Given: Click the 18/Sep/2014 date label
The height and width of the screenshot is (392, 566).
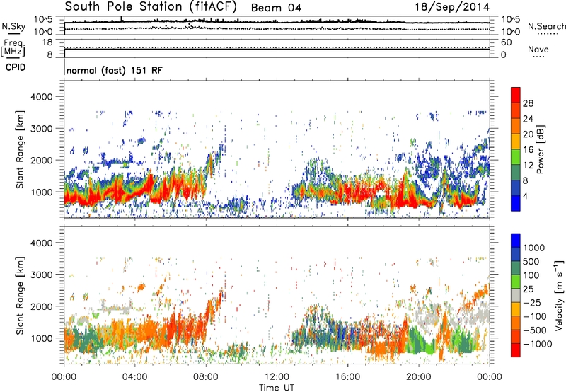Looking at the screenshot, I should (452, 7).
